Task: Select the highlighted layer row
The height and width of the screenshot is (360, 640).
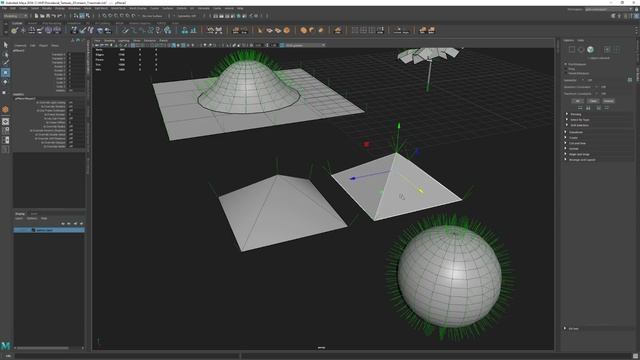Action: coord(49,230)
